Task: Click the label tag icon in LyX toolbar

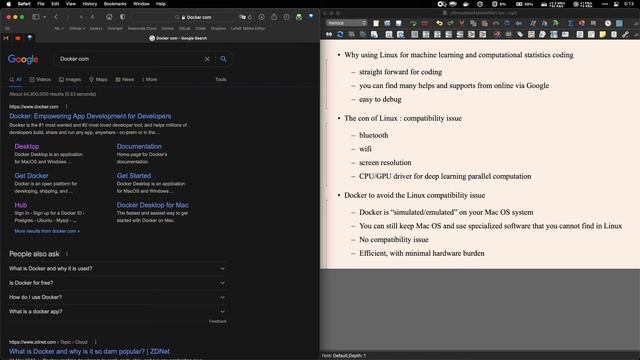Action: (520, 35)
